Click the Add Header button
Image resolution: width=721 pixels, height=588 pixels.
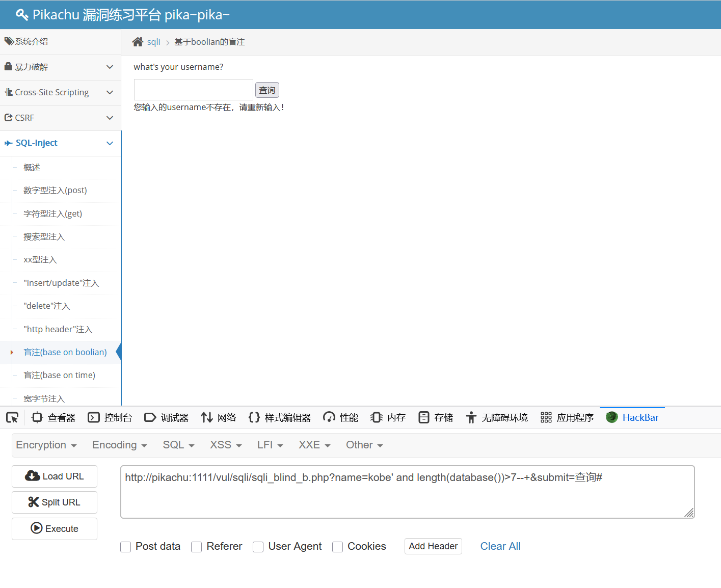(x=433, y=546)
